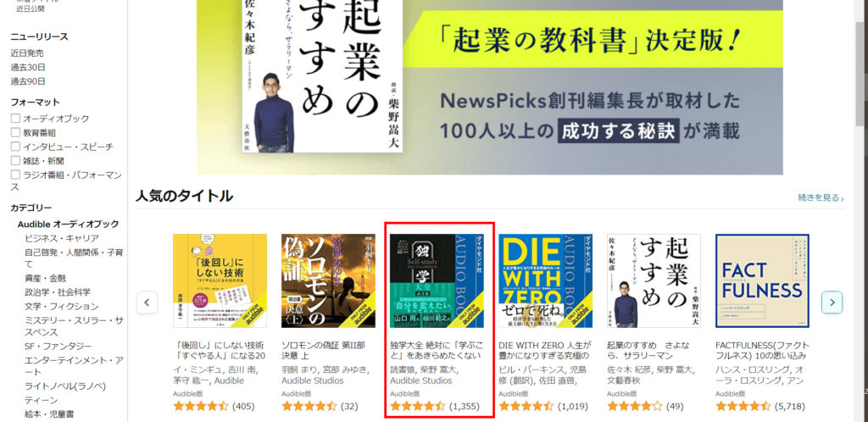Click the 「後回し」にしない技術 cover image
The width and height of the screenshot is (868, 422).
220,281
